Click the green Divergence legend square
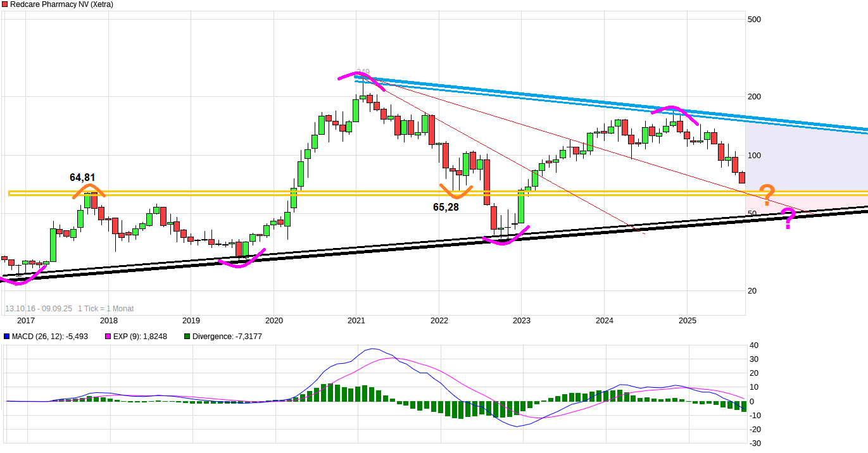 coord(187,337)
